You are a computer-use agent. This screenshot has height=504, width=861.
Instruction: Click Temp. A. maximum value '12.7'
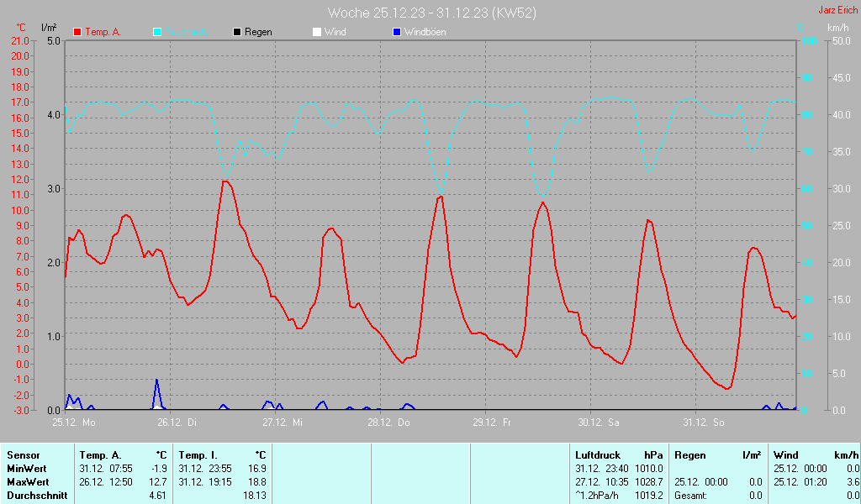click(158, 482)
